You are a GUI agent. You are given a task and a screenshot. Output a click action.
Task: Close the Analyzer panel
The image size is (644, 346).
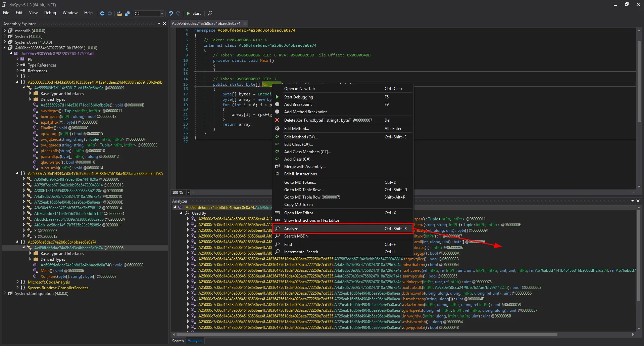638,201
